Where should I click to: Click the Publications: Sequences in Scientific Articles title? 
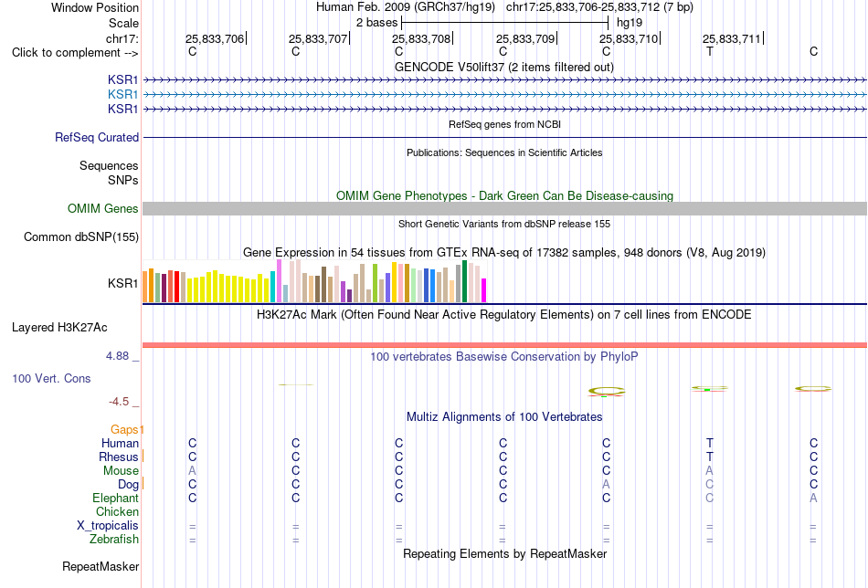(504, 152)
